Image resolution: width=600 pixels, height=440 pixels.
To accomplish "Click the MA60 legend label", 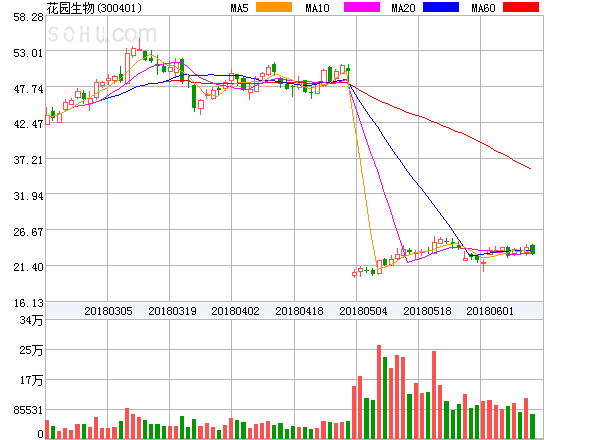I will click(x=483, y=8).
